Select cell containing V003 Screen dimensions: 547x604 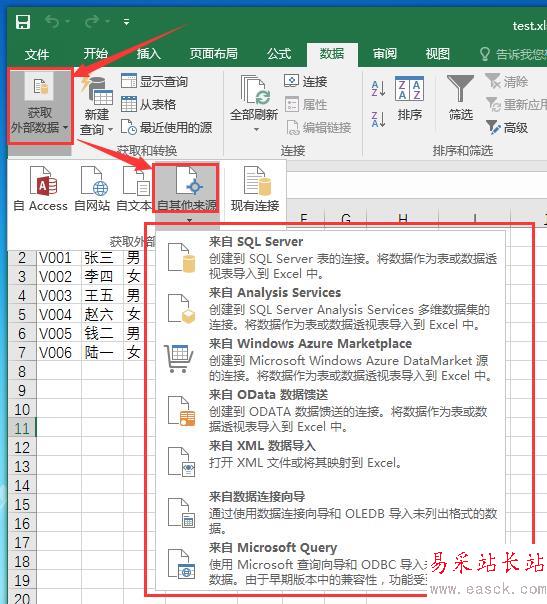click(59, 295)
